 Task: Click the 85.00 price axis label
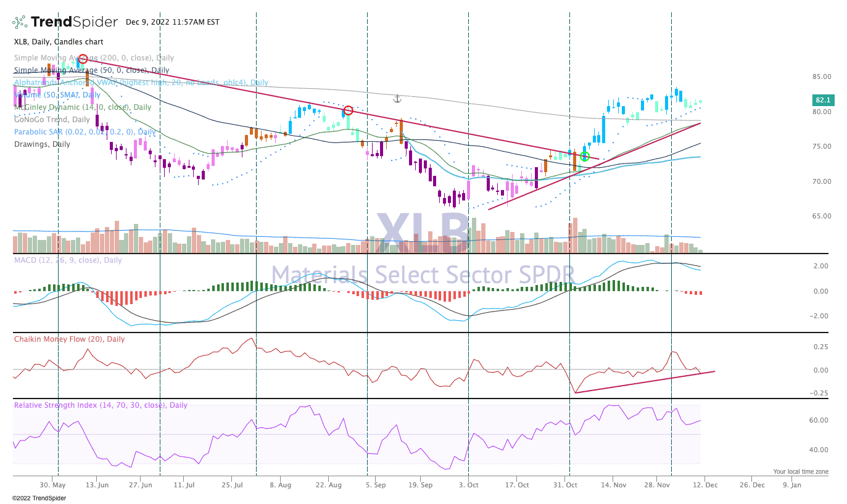[x=821, y=77]
